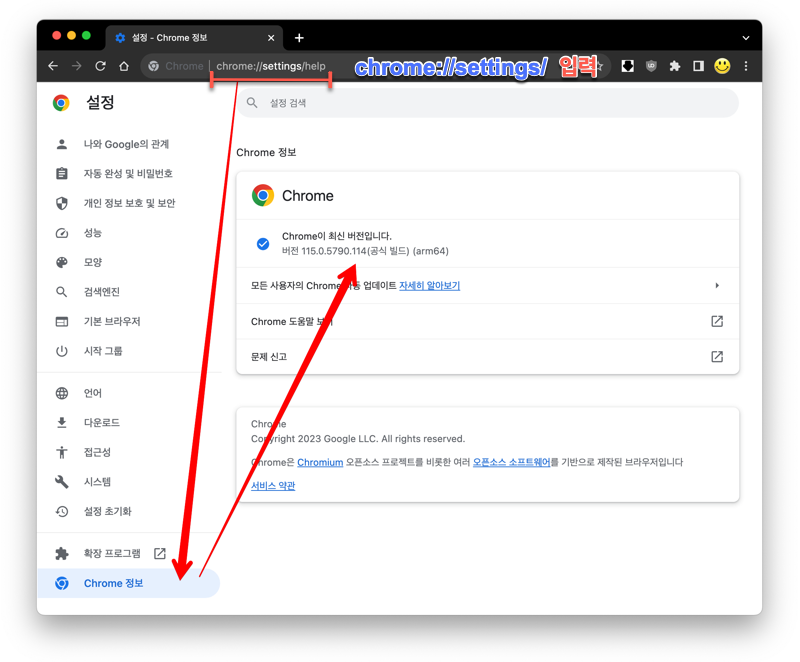Toggle the side panel icon
This screenshot has height=662, width=800.
tap(698, 66)
